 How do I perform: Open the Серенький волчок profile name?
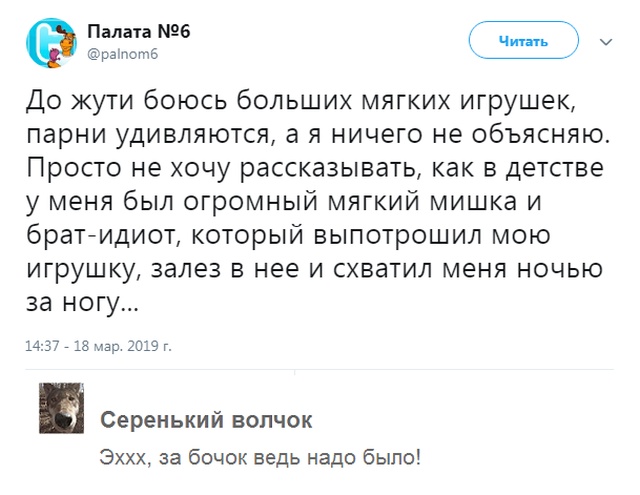click(208, 420)
